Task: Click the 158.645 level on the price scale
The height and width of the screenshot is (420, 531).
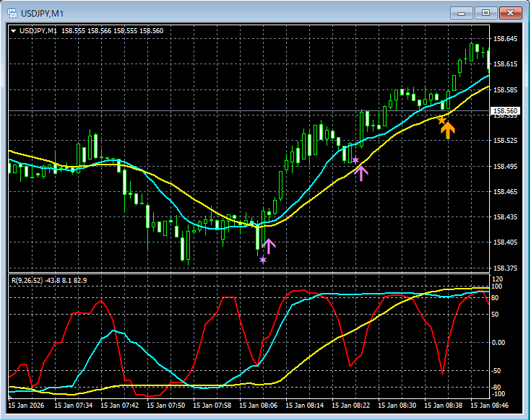Action: (x=504, y=39)
